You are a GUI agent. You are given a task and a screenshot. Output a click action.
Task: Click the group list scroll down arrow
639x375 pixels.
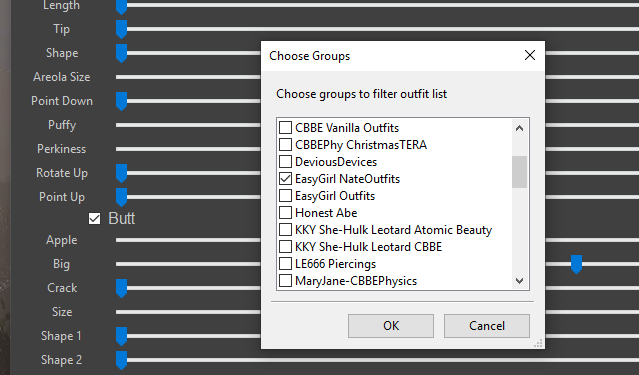pyautogui.click(x=519, y=280)
